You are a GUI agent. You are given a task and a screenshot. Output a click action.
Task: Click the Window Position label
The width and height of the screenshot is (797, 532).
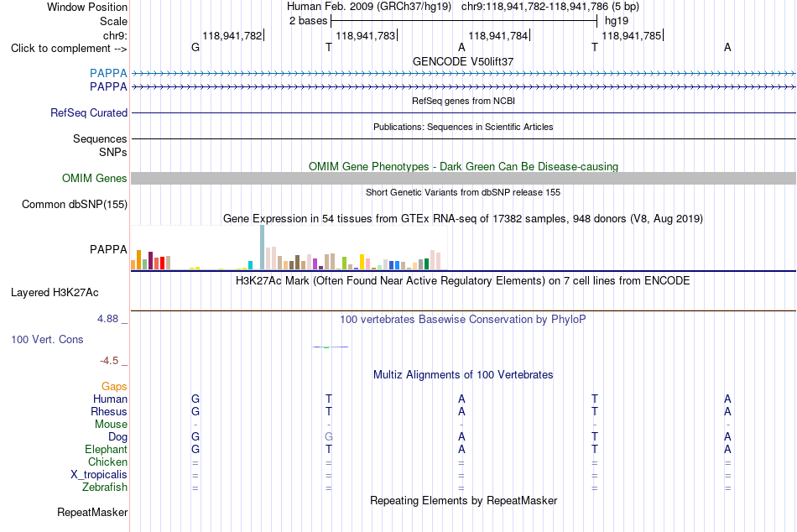click(87, 7)
